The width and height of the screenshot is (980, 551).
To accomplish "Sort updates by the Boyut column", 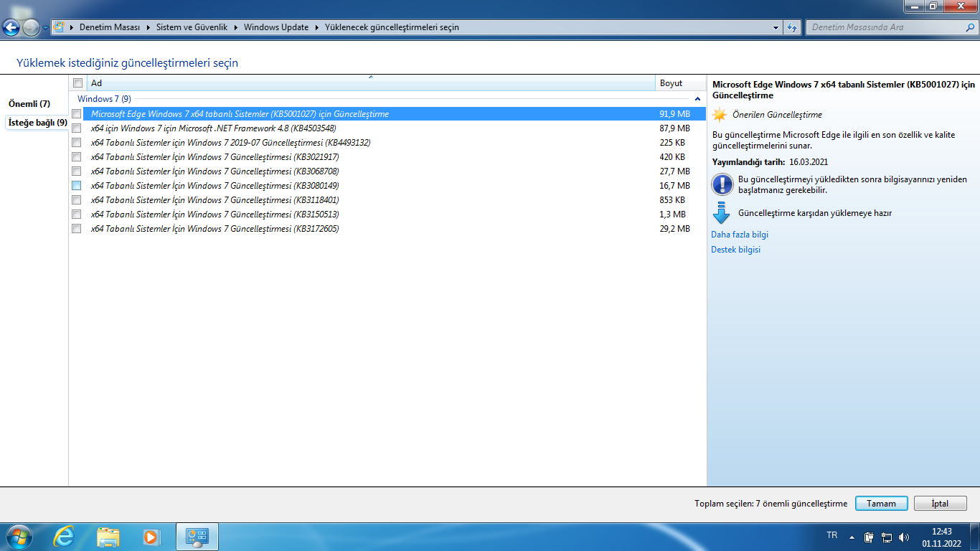I will (x=680, y=83).
